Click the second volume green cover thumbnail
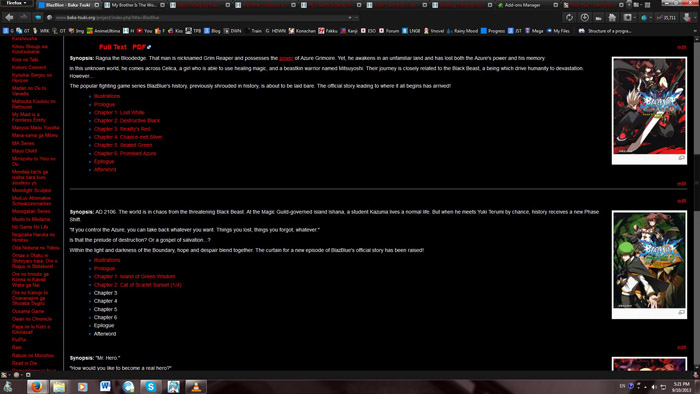700x394 pixels. coord(649,260)
